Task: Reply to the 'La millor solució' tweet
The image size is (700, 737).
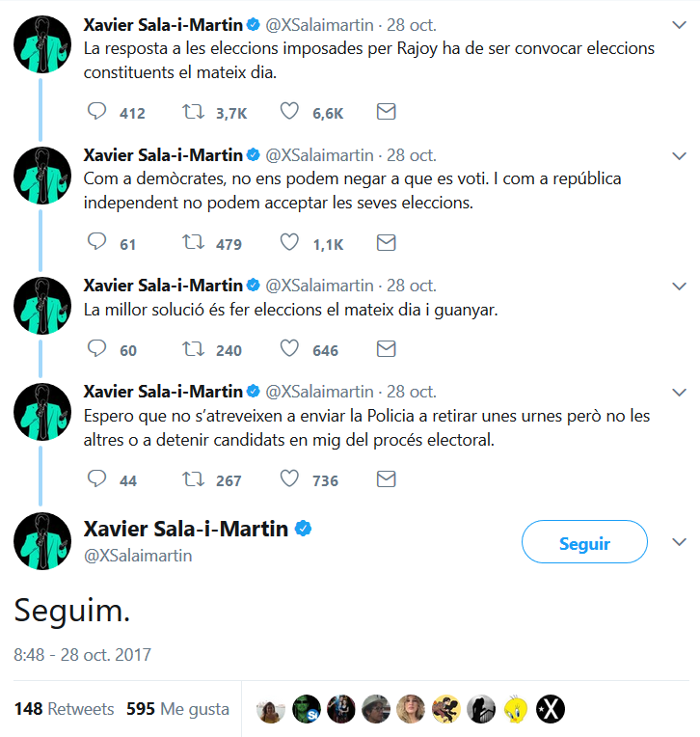Action: (96, 349)
